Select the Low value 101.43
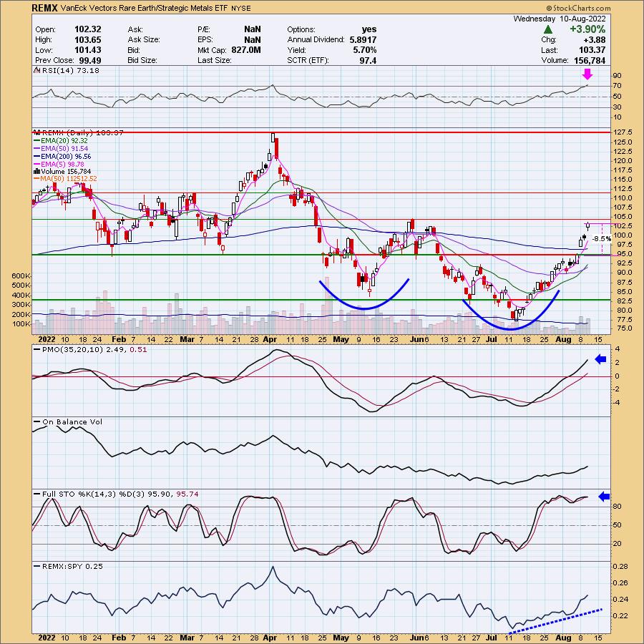The width and height of the screenshot is (644, 644). (x=87, y=50)
